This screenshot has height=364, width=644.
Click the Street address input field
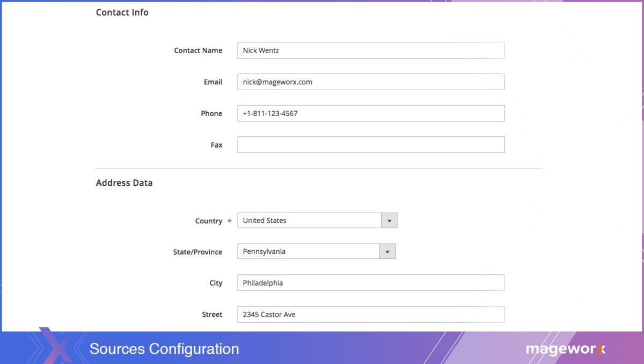click(371, 315)
